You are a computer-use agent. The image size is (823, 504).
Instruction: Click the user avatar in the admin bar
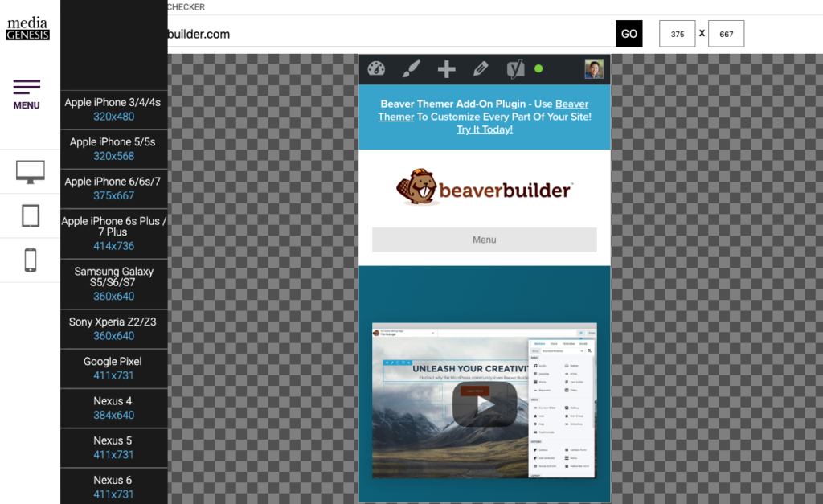[593, 68]
